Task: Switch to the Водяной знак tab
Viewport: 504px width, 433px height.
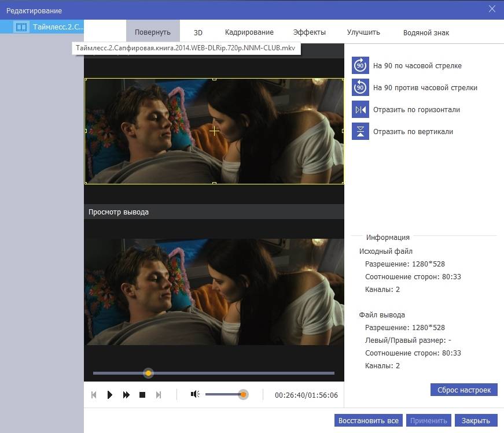Action: point(426,32)
